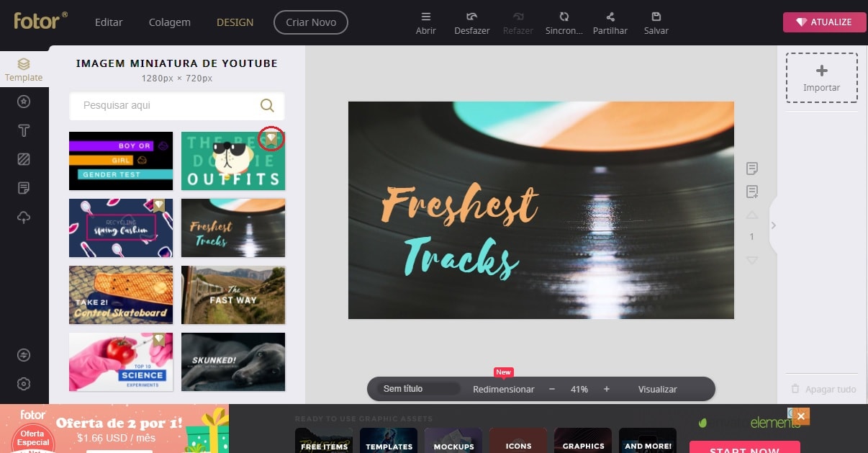868x453 pixels.
Task: Click the Sincron... sync button
Action: pyautogui.click(x=564, y=23)
